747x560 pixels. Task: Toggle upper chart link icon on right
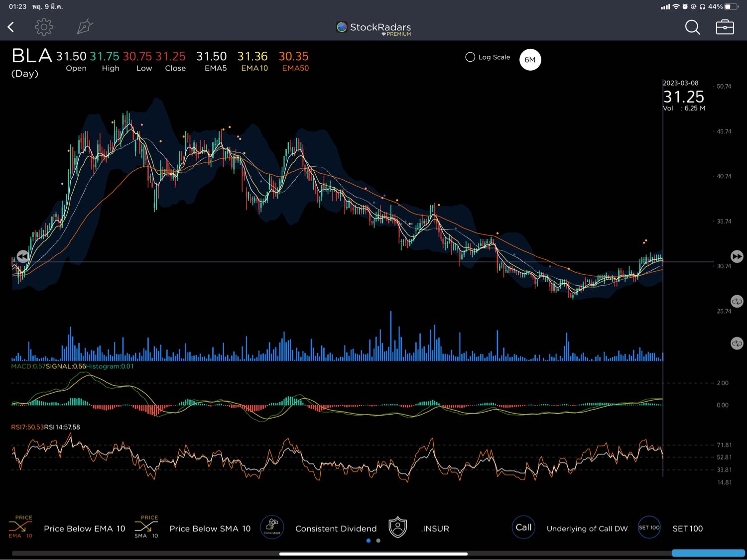[737, 301]
